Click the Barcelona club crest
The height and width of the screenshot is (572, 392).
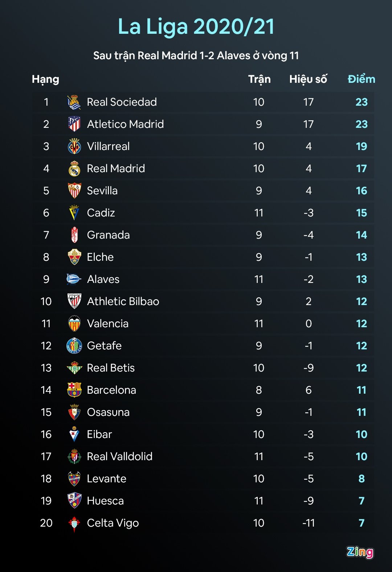(x=74, y=390)
